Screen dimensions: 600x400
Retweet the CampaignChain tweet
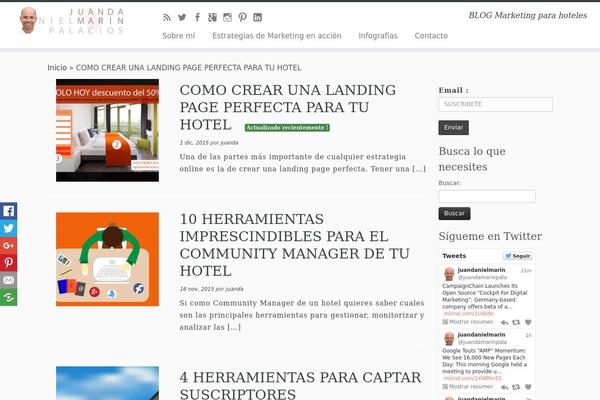click(x=516, y=322)
